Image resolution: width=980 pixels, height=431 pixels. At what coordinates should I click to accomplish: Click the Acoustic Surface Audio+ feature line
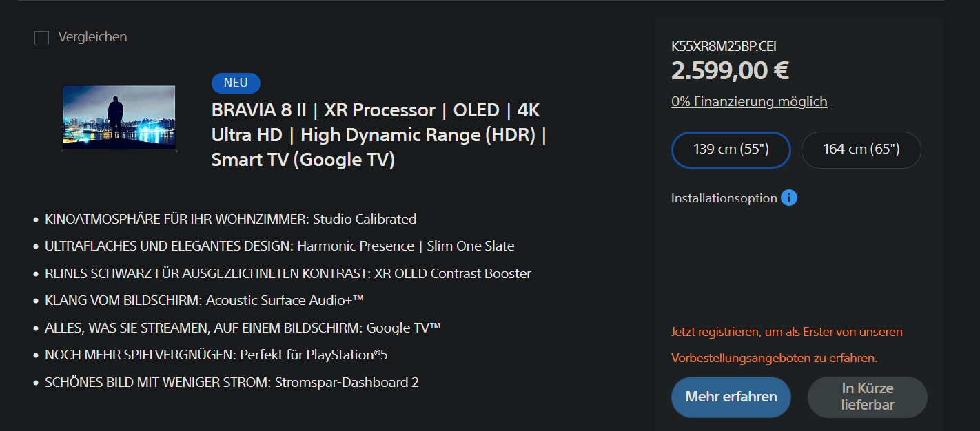pos(204,301)
